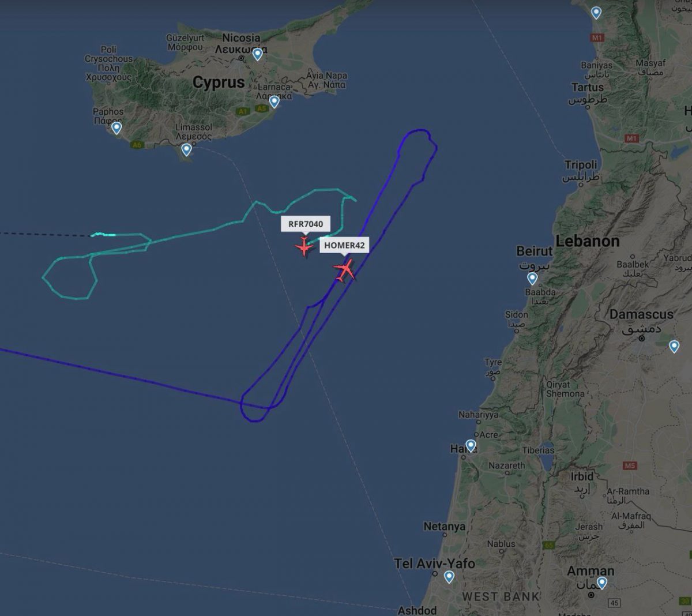
Task: Click the Tel Aviv-Yafo airport pin
Action: tap(449, 577)
